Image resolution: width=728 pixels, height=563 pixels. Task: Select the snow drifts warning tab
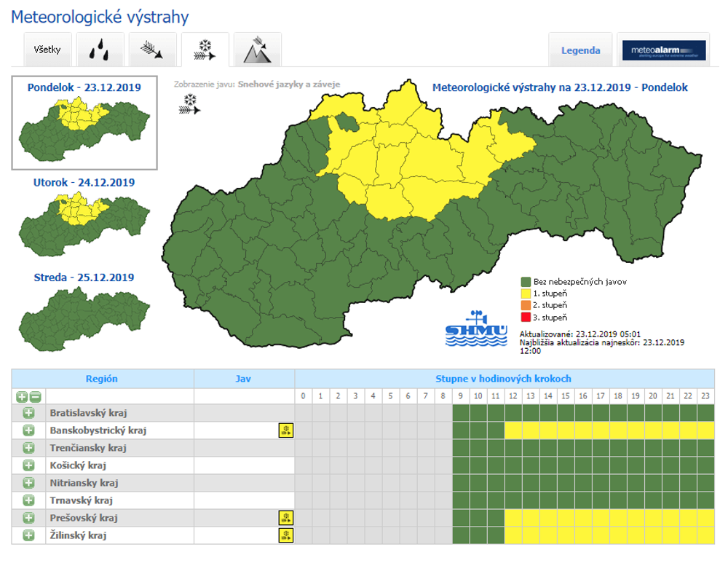pyautogui.click(x=205, y=50)
